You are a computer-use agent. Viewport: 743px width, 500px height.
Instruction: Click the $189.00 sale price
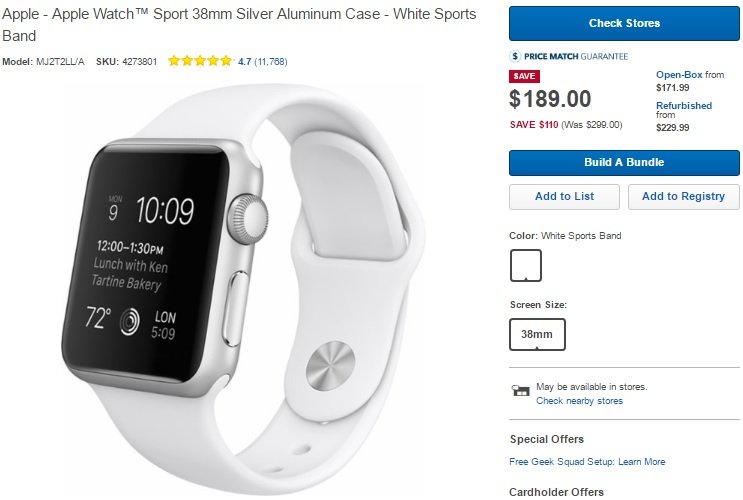point(550,99)
